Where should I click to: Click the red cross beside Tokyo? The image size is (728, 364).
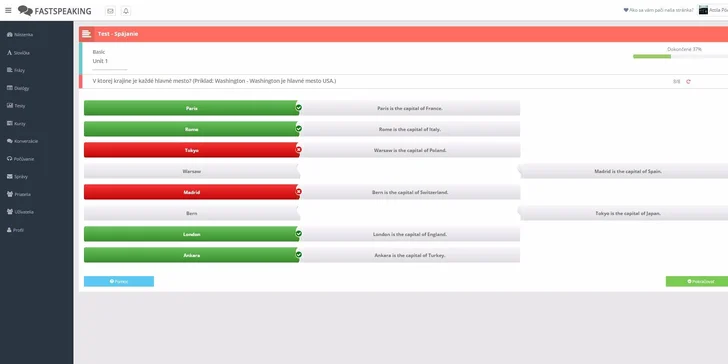click(299, 150)
